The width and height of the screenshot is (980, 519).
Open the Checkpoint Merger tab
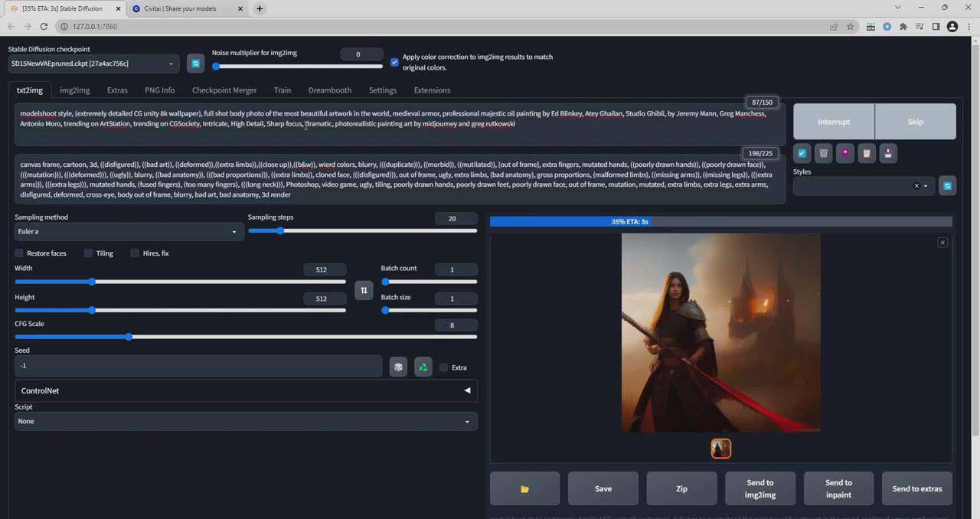[224, 90]
